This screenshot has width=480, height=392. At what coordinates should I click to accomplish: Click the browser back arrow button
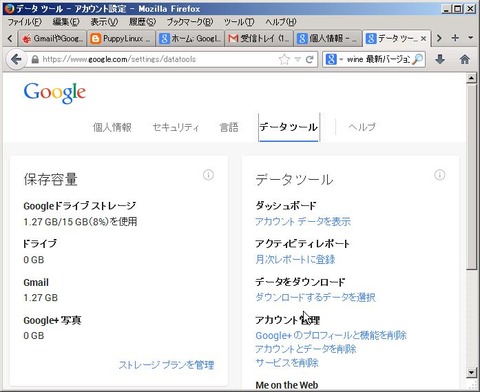16,60
